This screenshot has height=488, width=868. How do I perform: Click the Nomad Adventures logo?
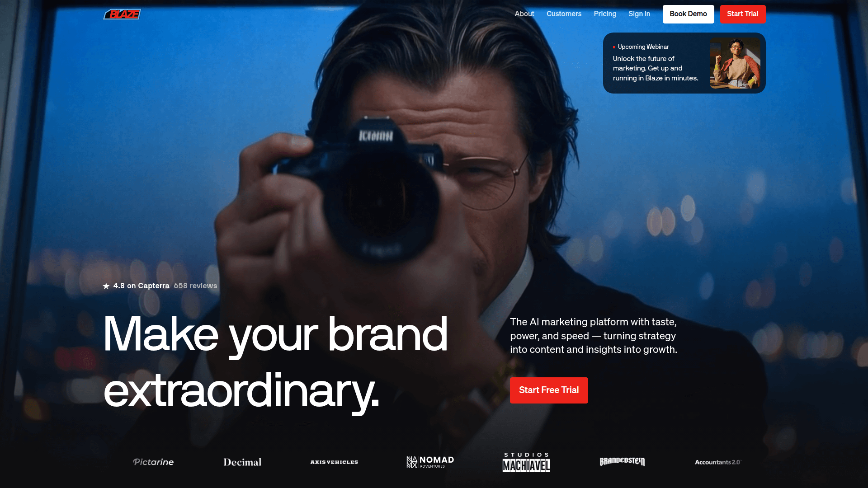[x=430, y=462]
